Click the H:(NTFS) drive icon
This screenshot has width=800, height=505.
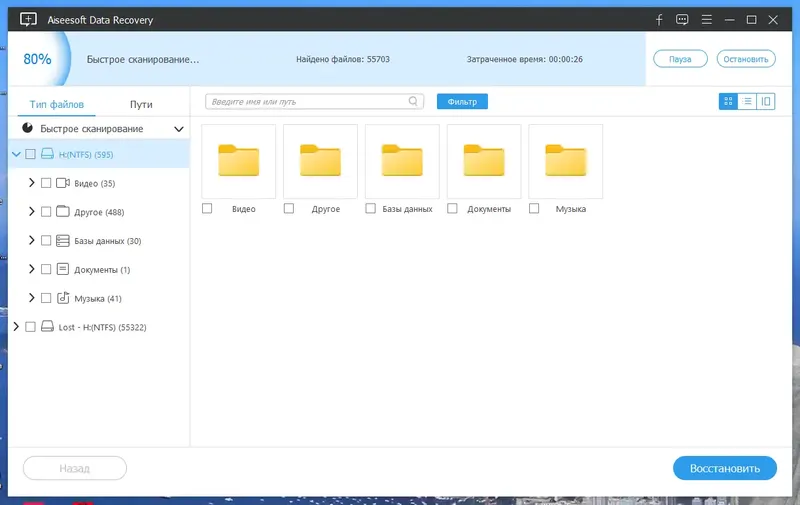[47, 154]
